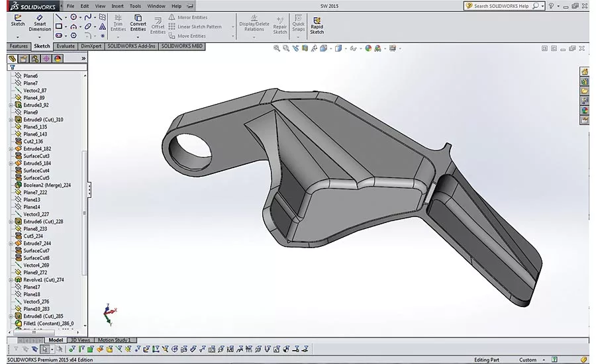Screen dimensions: 596x364
Task: Open the Tools menu
Action: [x=135, y=6]
